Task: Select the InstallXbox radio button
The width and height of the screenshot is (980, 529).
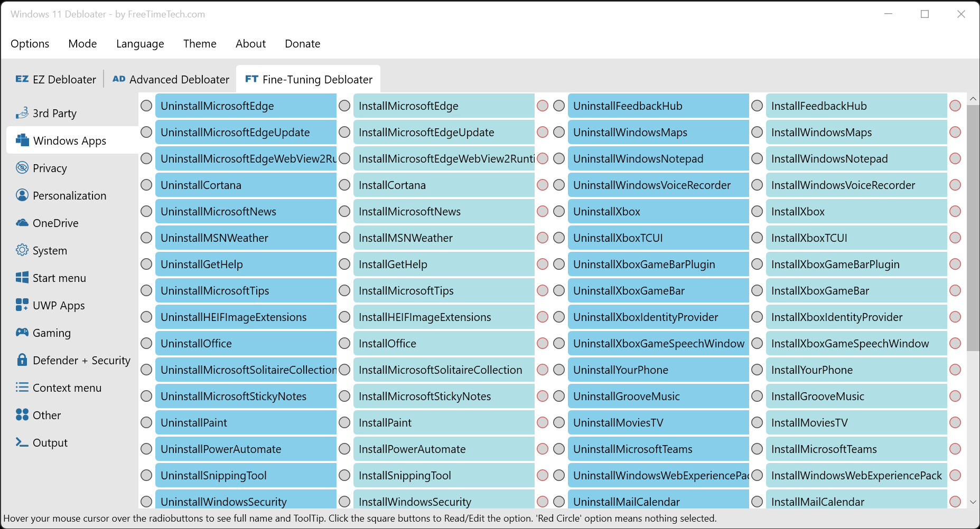Action: point(757,211)
